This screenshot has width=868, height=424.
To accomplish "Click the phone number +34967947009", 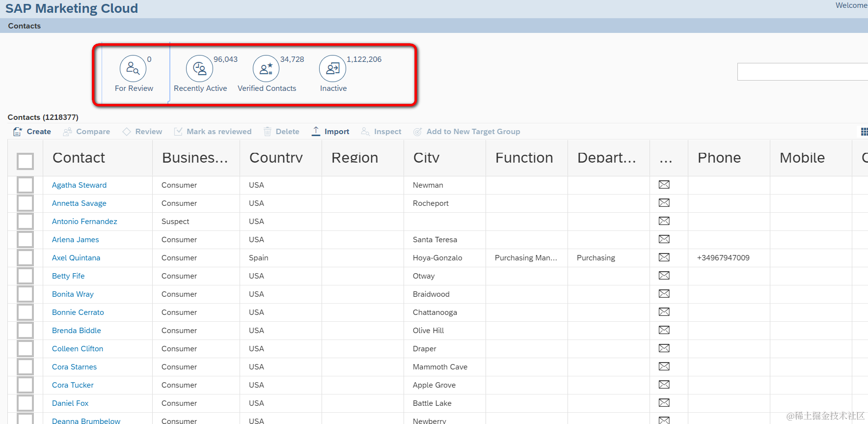I will point(723,258).
